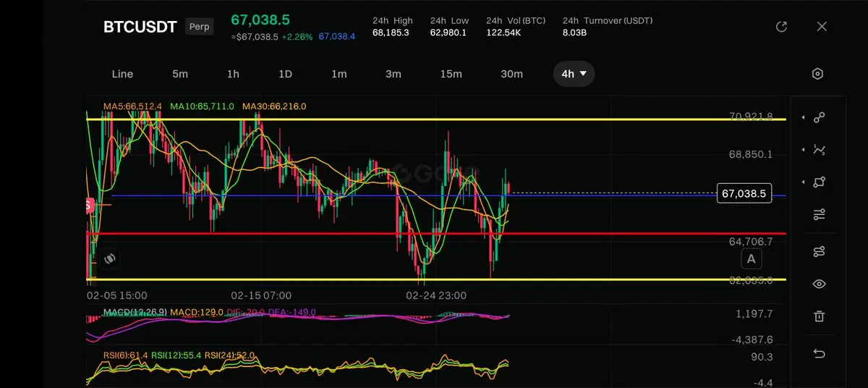868x388 pixels.
Task: Click the 64,706.7 price axis label
Action: pyautogui.click(x=751, y=241)
